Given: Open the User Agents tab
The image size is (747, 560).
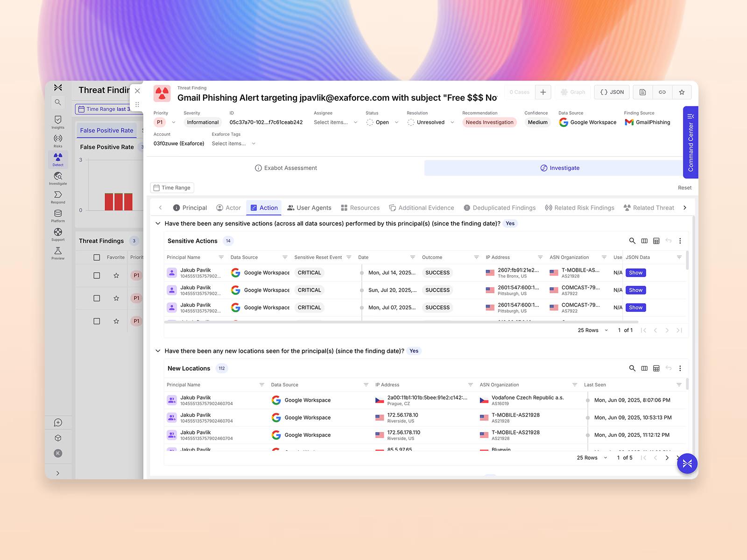Looking at the screenshot, I should point(309,208).
